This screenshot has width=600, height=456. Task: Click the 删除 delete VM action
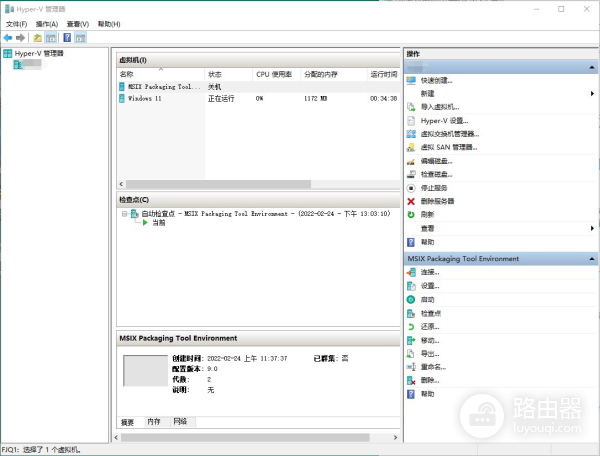pyautogui.click(x=430, y=381)
